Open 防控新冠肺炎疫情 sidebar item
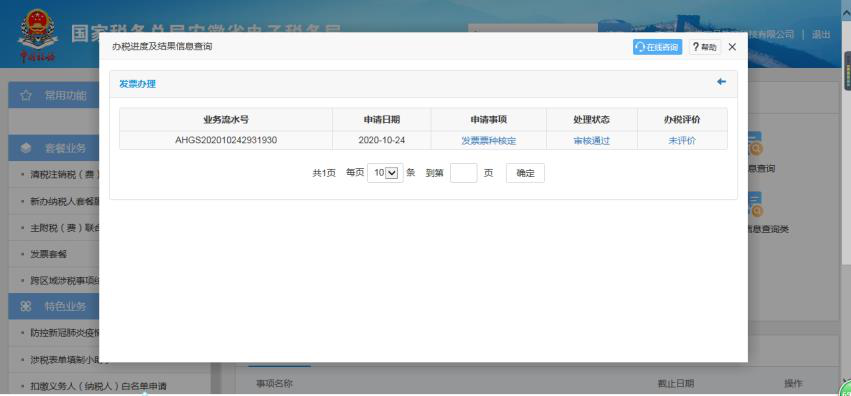This screenshot has width=851, height=396. [65, 333]
